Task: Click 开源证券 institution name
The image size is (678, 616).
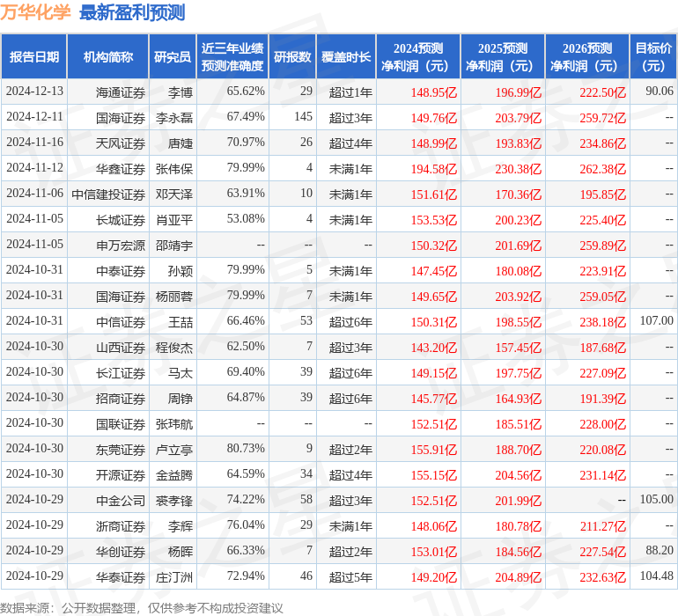Action: coord(121,474)
